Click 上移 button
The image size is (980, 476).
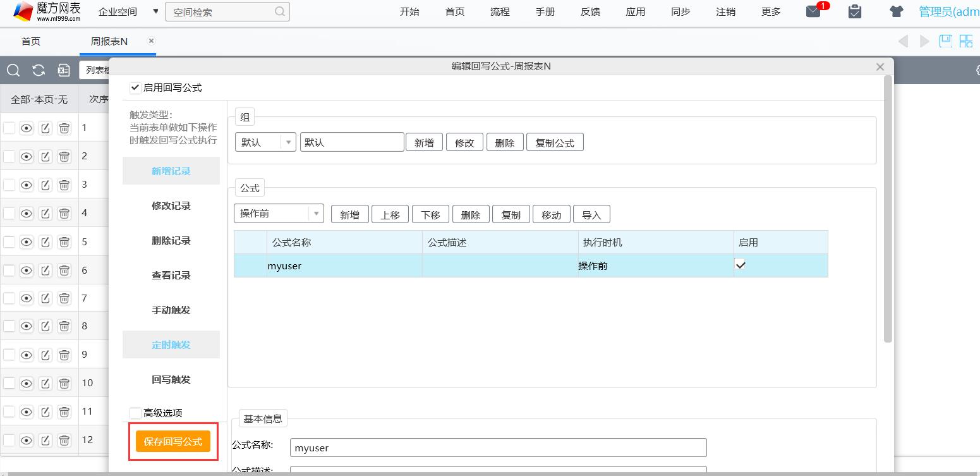tap(390, 214)
